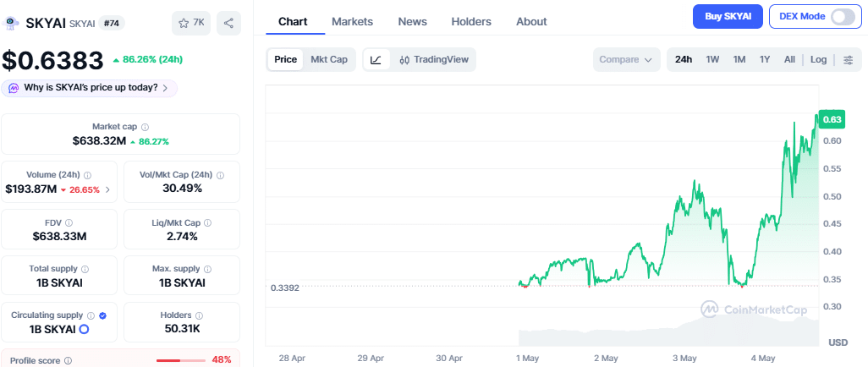Set chart range to 1W
868x367 pixels.
pos(712,60)
